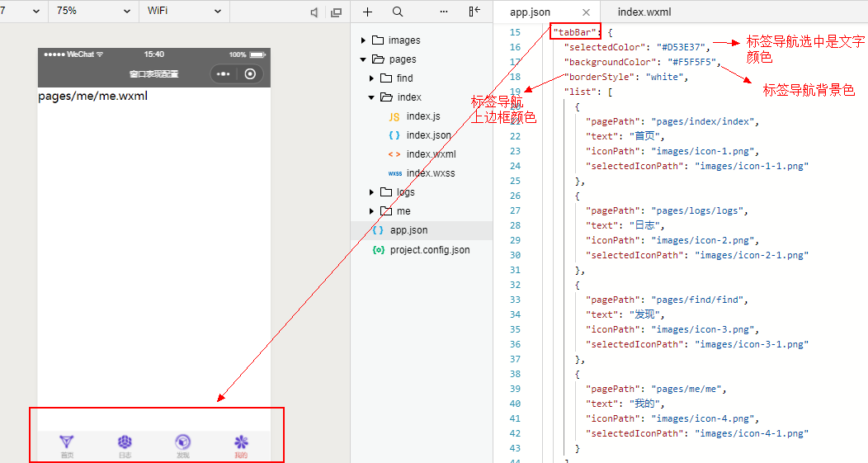Tap the mini program three-dot menu capsule
This screenshot has height=463, width=868.
click(223, 73)
